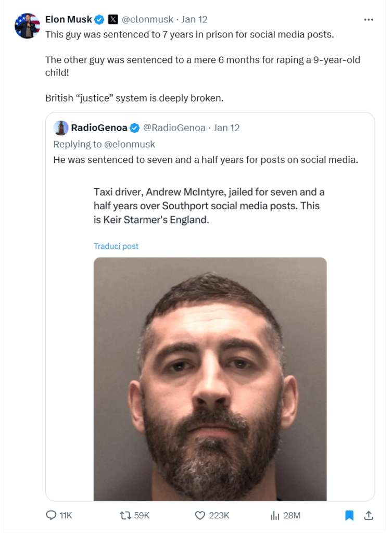Open the three-dot more options menu
The image size is (392, 533).
coord(369,20)
